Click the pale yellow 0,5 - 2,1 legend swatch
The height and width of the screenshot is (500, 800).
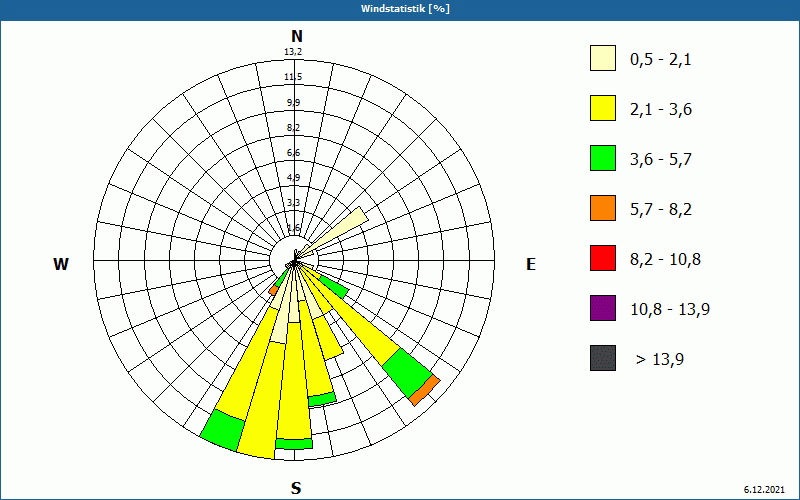click(603, 58)
